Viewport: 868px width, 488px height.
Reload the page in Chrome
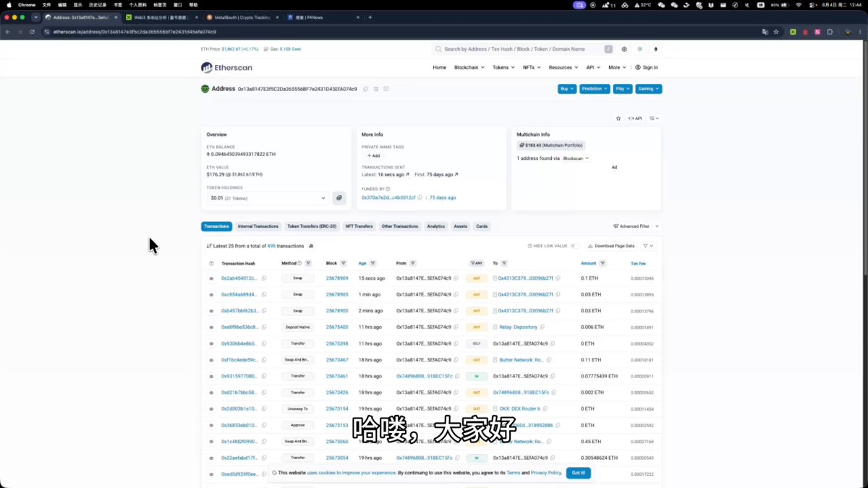coord(32,32)
